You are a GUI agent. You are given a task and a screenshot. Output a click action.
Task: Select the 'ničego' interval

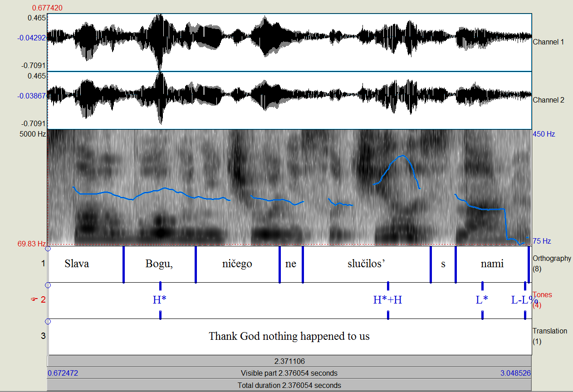(237, 264)
